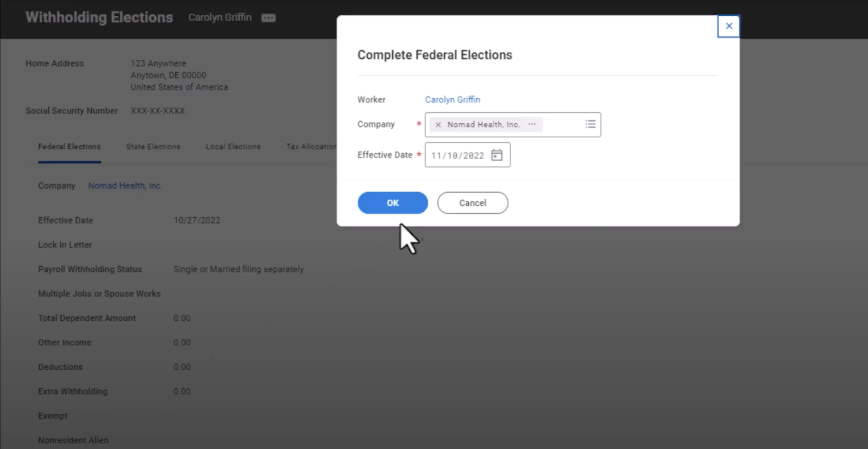Close the Complete Federal Elections dialog
The width and height of the screenshot is (868, 449).
(x=729, y=26)
